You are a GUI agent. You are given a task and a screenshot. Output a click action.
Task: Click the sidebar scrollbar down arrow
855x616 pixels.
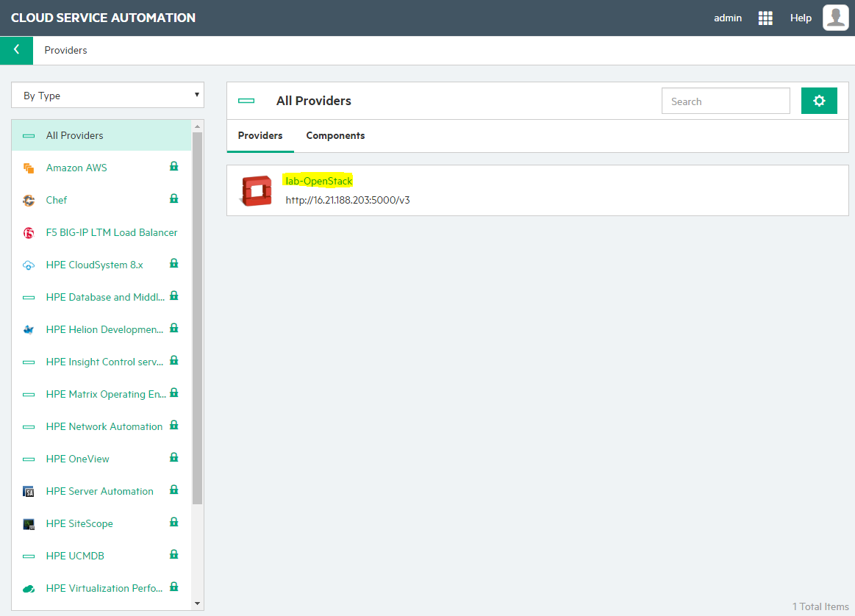click(x=197, y=604)
